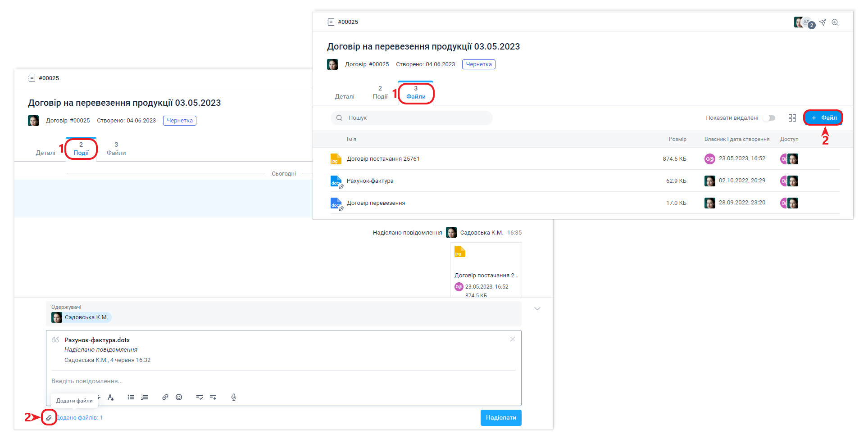Open the Файли tab in right window

click(416, 93)
